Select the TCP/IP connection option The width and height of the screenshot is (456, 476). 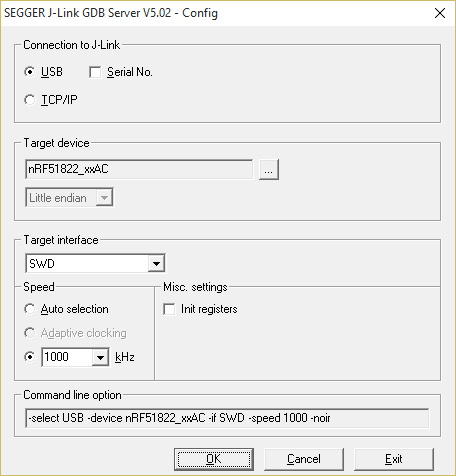30,100
